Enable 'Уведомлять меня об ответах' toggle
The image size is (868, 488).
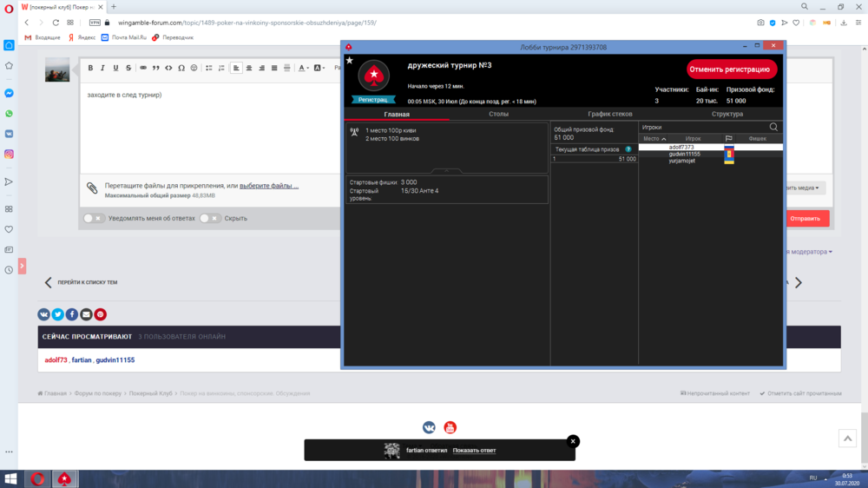[x=94, y=218]
